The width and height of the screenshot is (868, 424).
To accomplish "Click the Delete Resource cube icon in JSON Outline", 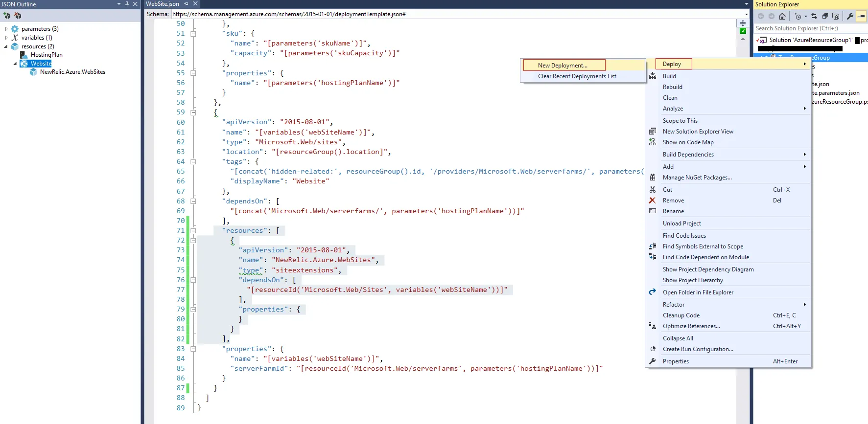I will tap(18, 16).
